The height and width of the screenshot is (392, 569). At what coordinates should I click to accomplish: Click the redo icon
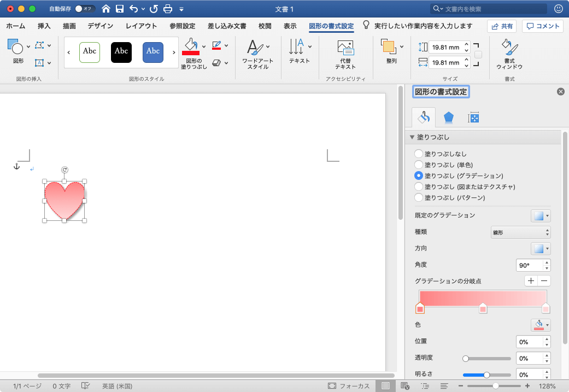[x=154, y=9]
